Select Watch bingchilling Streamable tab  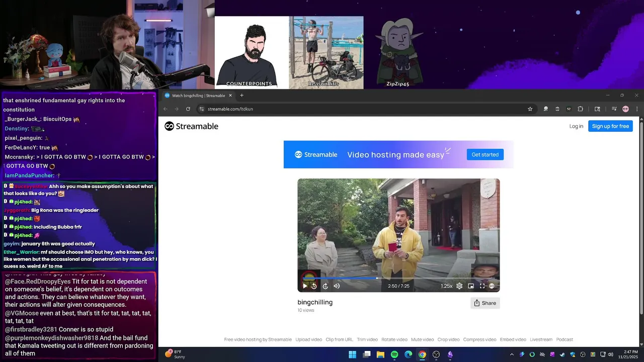198,96
